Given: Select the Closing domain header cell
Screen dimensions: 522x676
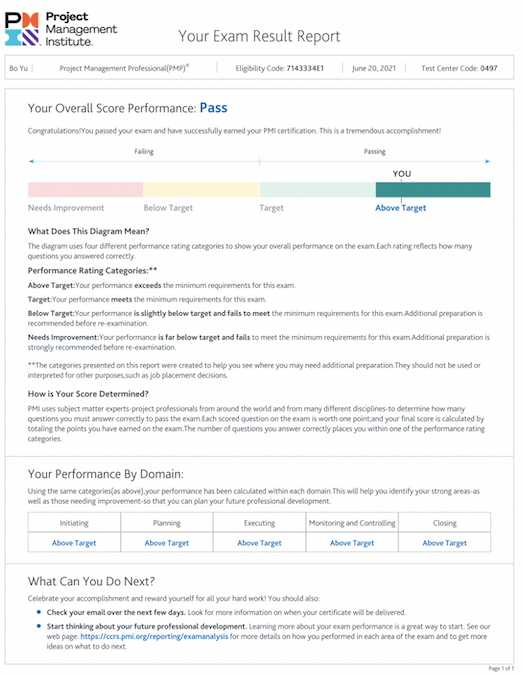Looking at the screenshot, I should click(x=444, y=523).
